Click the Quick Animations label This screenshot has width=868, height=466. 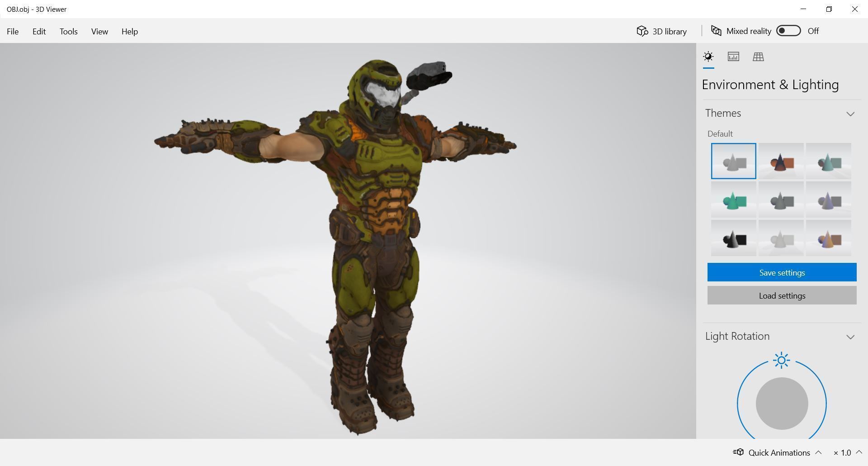779,452
